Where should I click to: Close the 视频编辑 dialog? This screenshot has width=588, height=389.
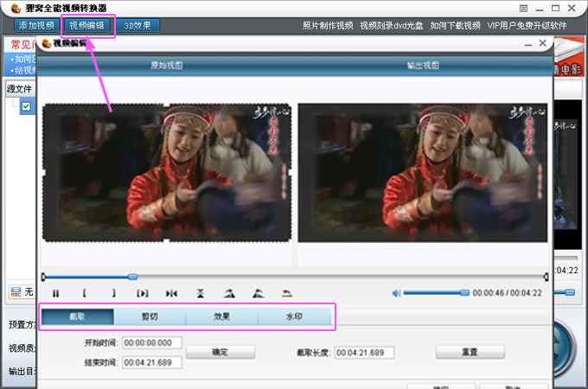(543, 43)
